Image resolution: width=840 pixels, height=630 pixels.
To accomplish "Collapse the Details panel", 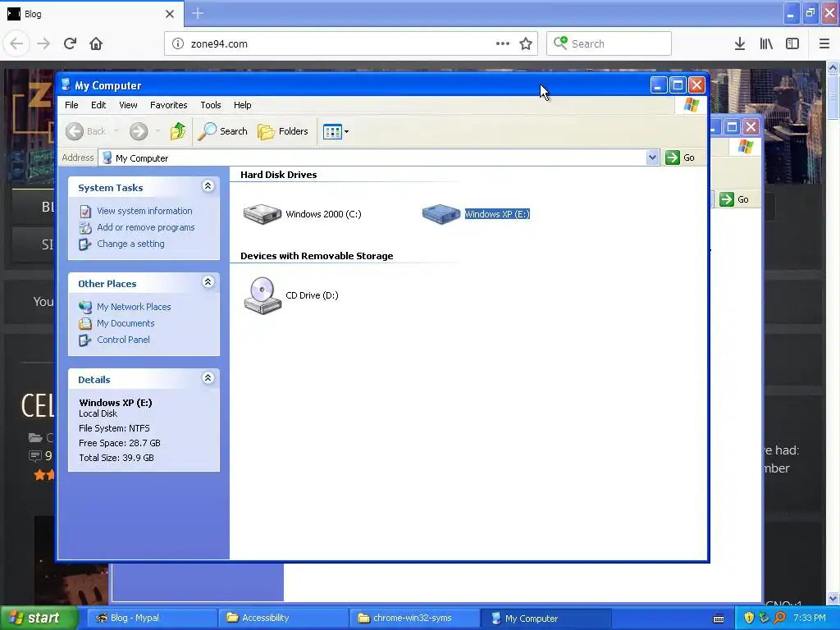I will (208, 377).
